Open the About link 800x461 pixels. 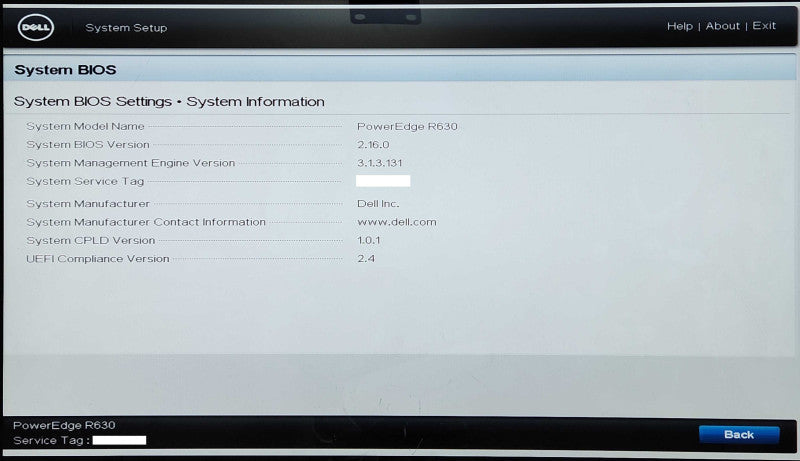click(722, 26)
